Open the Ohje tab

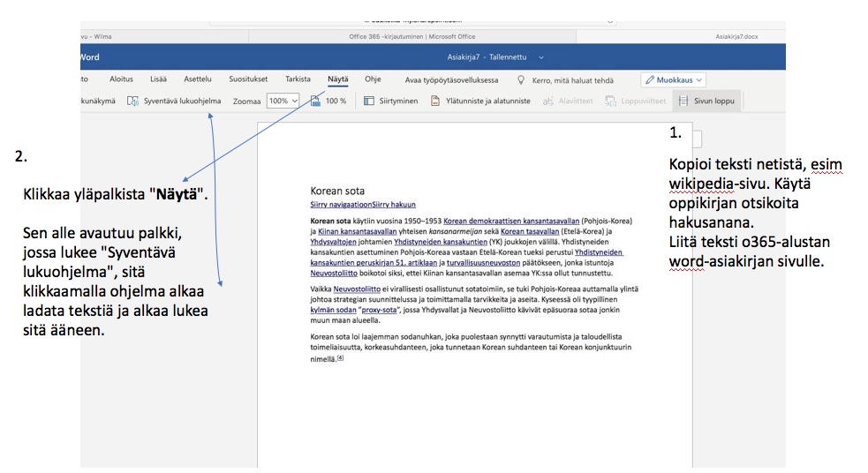pos(373,79)
